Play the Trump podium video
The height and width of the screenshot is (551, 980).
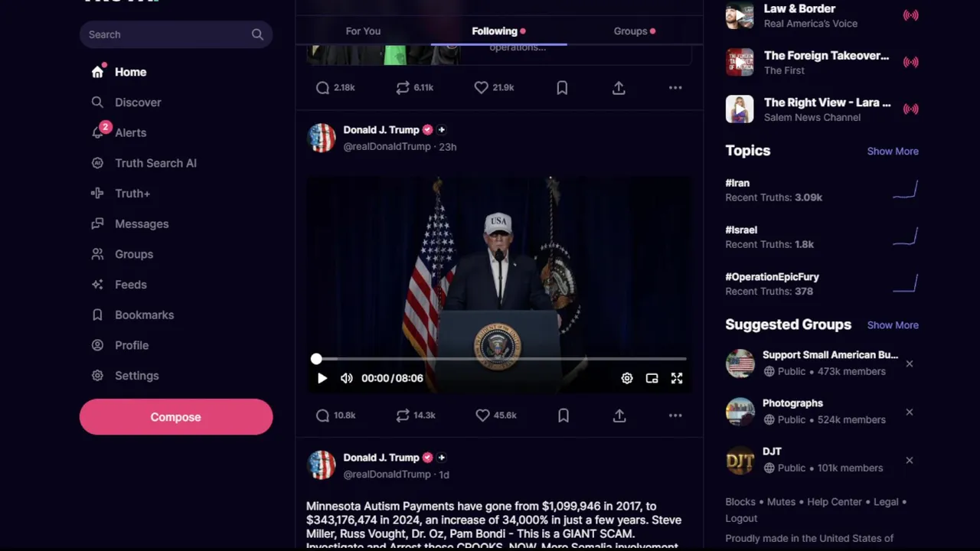[x=322, y=378]
